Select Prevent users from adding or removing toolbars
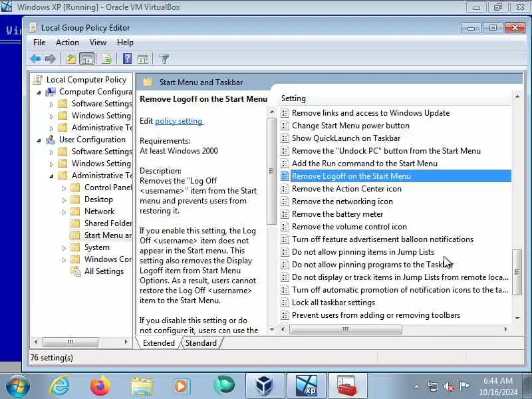The width and height of the screenshot is (532, 399). click(376, 315)
